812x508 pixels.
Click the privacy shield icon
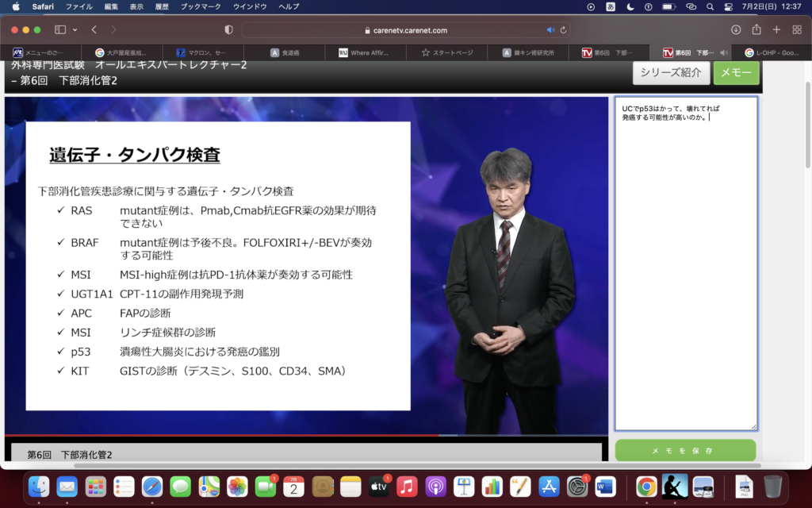pos(229,29)
